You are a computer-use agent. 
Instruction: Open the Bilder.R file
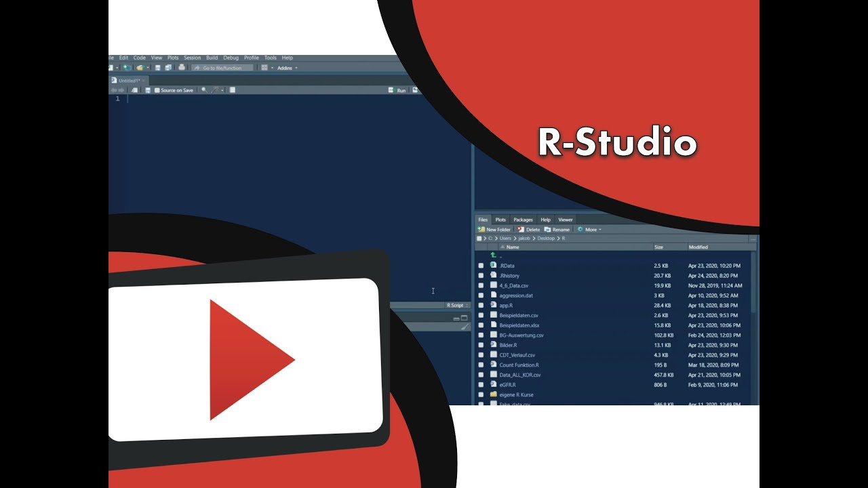coord(509,345)
